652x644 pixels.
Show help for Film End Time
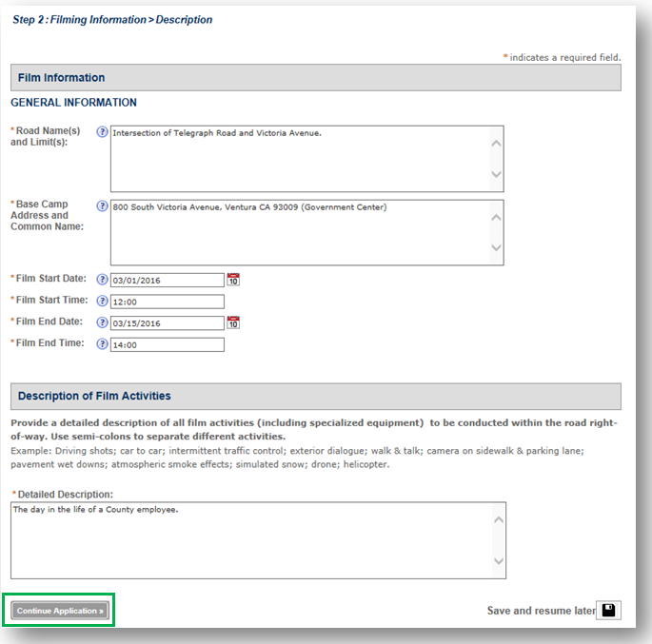pyautogui.click(x=103, y=344)
